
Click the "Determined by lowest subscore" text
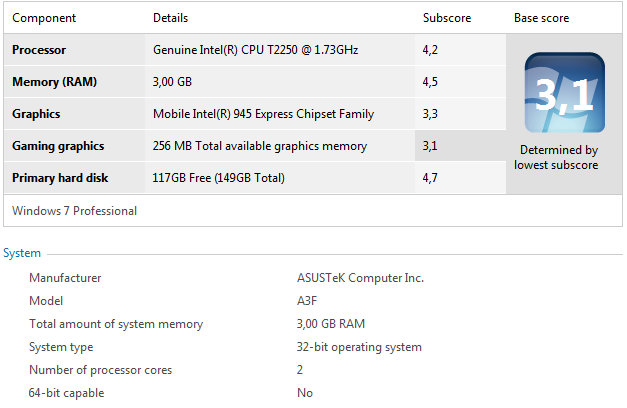(556, 157)
